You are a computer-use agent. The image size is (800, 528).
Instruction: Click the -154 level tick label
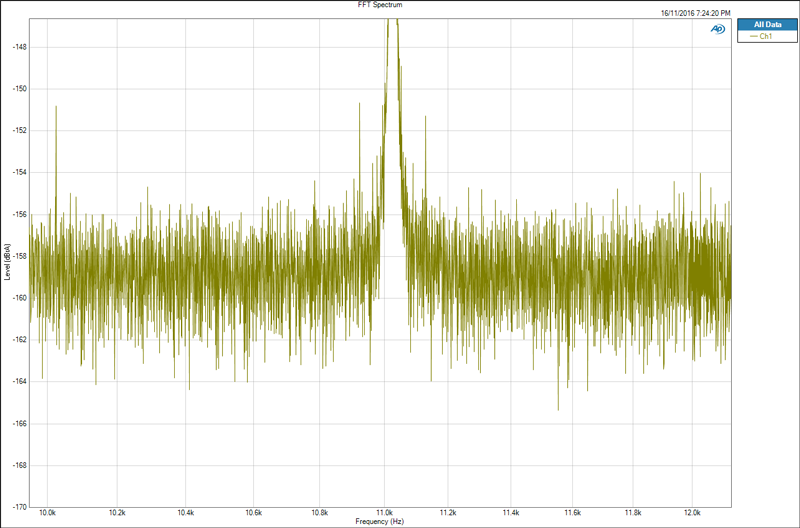(x=19, y=172)
